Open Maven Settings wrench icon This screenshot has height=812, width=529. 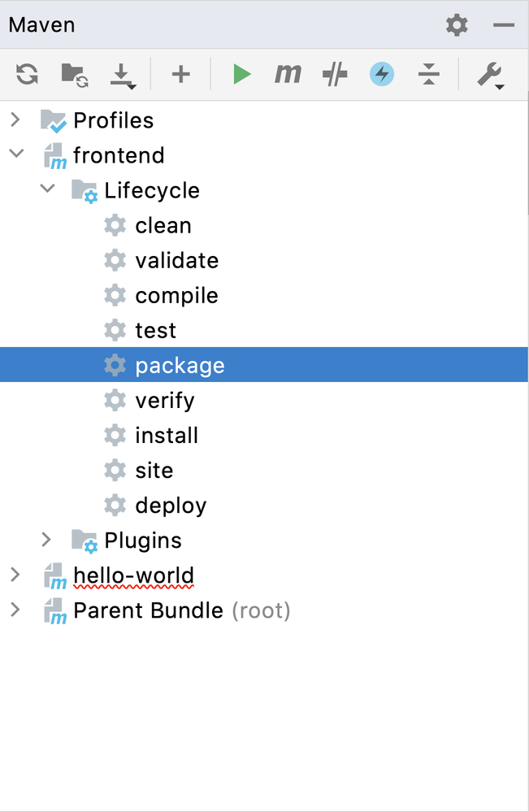(490, 76)
